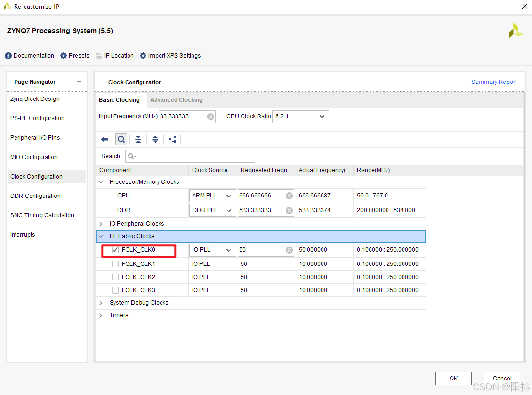Click the Import XPS Settings gear icon
This screenshot has width=532, height=395.
click(x=143, y=56)
